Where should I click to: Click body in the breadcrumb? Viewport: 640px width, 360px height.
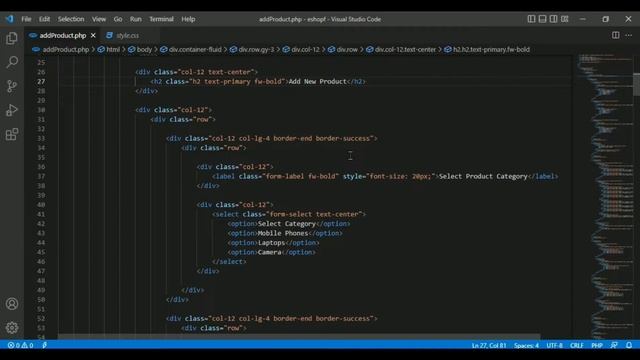(x=144, y=49)
